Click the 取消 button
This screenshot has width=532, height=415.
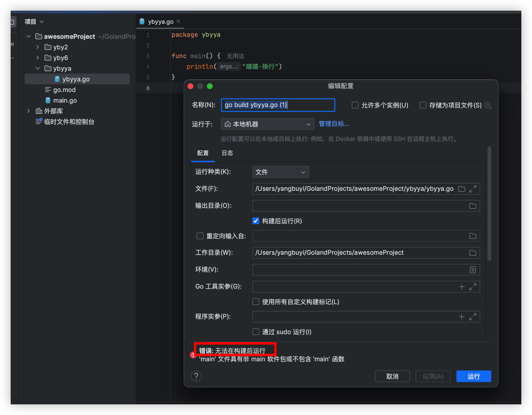tap(392, 377)
